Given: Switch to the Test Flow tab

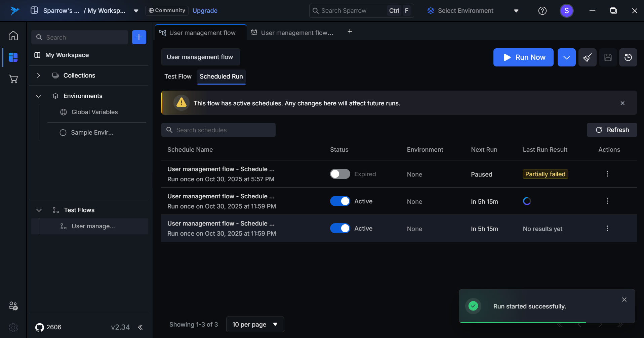Looking at the screenshot, I should (178, 77).
